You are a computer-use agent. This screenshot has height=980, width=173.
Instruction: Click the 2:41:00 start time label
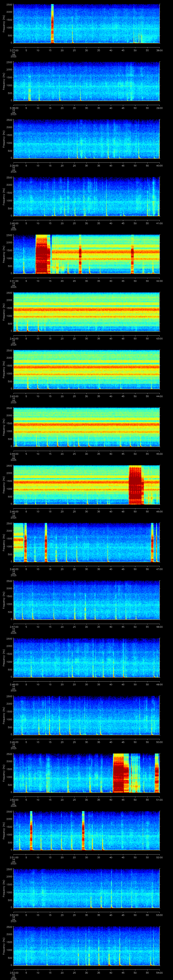pyautogui.click(x=14, y=281)
